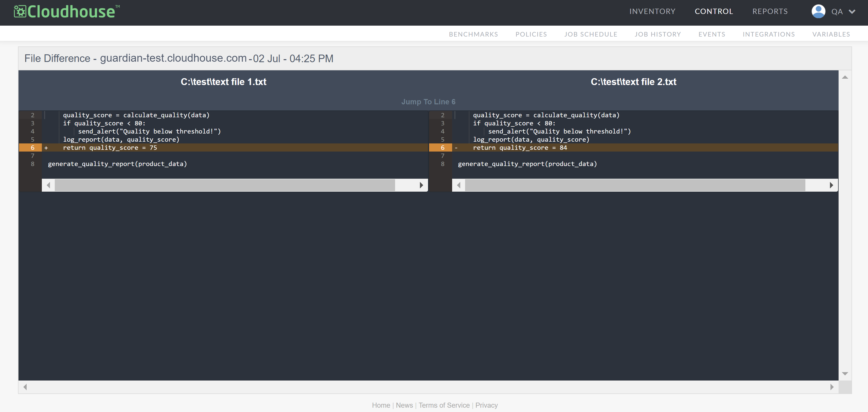Click 'quality_score = calculate_quality(data)' in file 1
This screenshot has height=412, width=868.
pos(136,116)
